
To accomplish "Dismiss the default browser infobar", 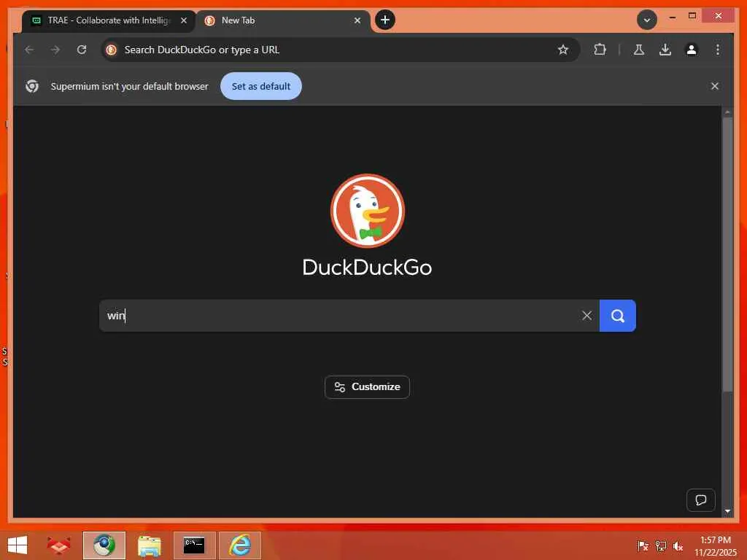I will click(x=715, y=86).
